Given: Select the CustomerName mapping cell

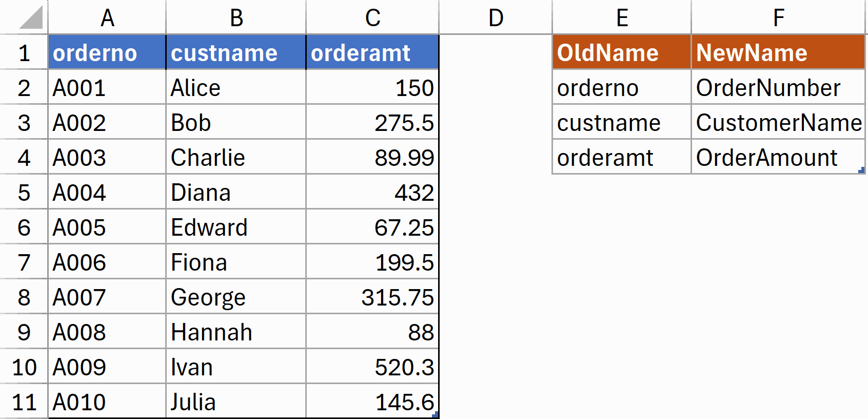Looking at the screenshot, I should (x=779, y=122).
